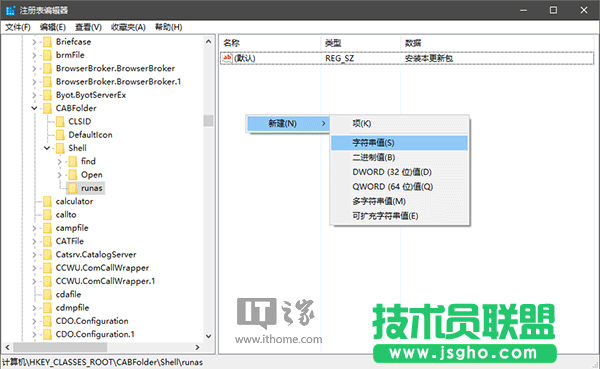Select the CLSID subkey
The image size is (600, 369).
coord(80,122)
